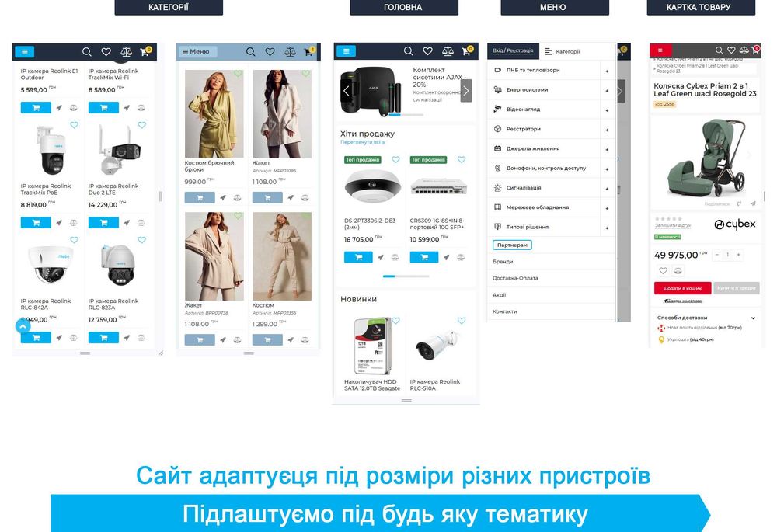Favorite Reolink Duo 2 LTE with heart
Image resolution: width=777 pixels, height=532 pixels.
142,125
